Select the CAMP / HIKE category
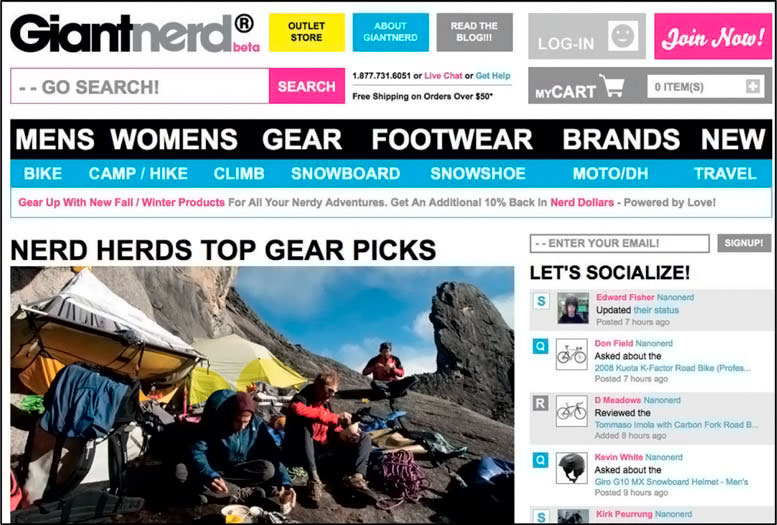The height and width of the screenshot is (525, 777). point(138,174)
